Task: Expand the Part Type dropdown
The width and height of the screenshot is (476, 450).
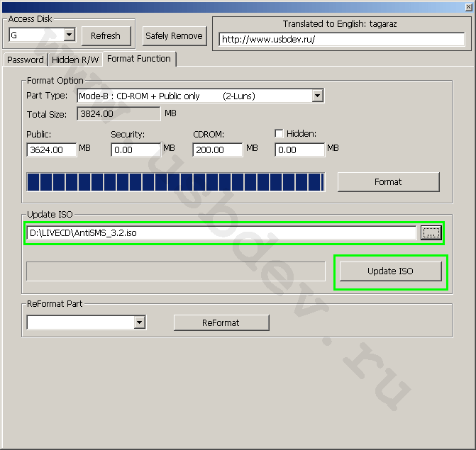Action: pos(317,96)
